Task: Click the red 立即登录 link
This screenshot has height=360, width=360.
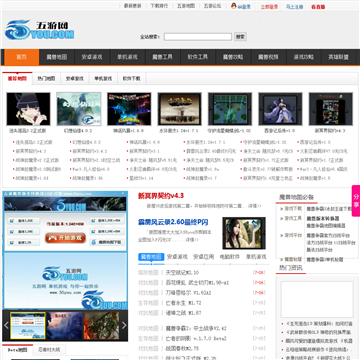Action: 269,7
